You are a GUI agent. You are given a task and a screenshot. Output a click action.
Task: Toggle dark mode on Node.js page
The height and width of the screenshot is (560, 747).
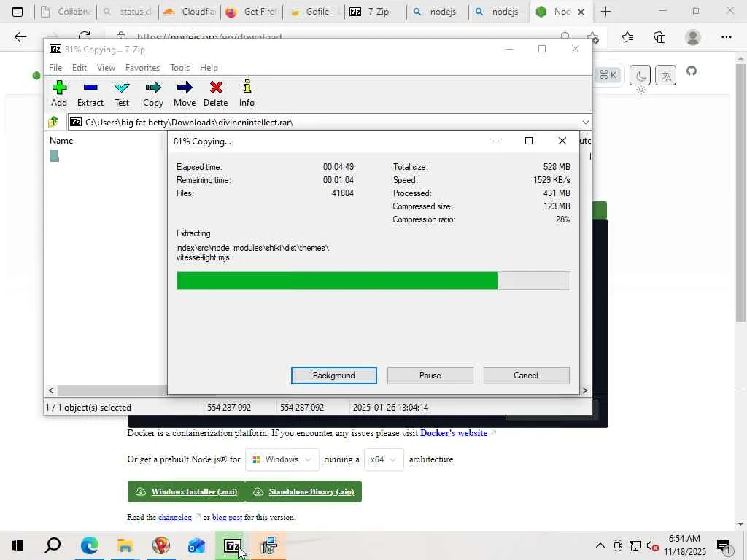click(640, 75)
